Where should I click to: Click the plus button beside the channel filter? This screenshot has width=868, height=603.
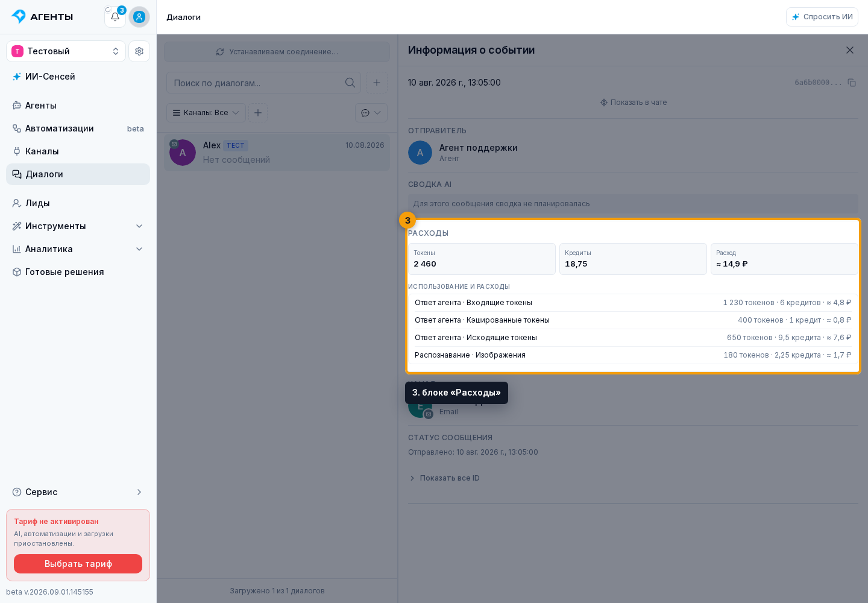tap(258, 113)
